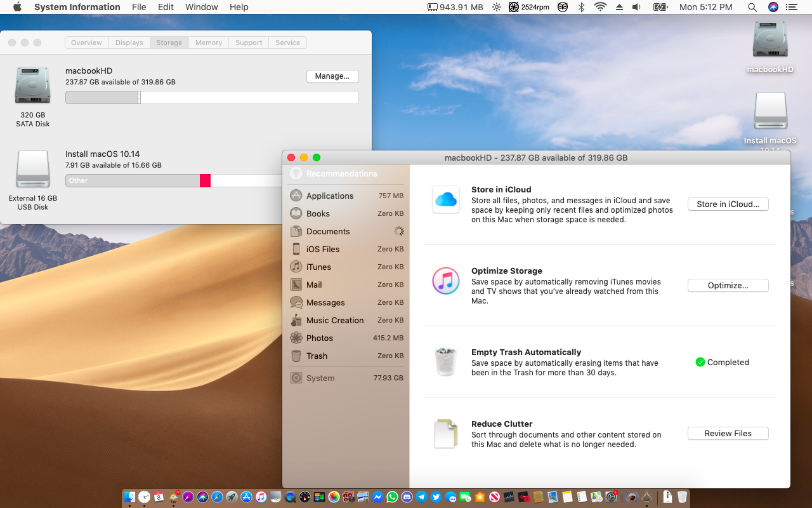Open the Edit menu
This screenshot has height=508, width=812.
(x=166, y=7)
